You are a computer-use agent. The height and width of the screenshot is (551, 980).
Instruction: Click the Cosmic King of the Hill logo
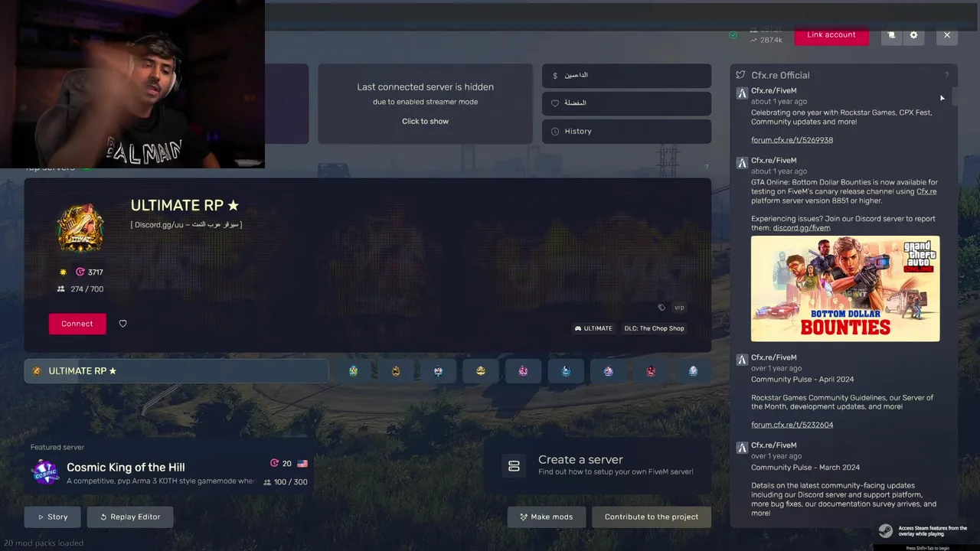pyautogui.click(x=44, y=472)
